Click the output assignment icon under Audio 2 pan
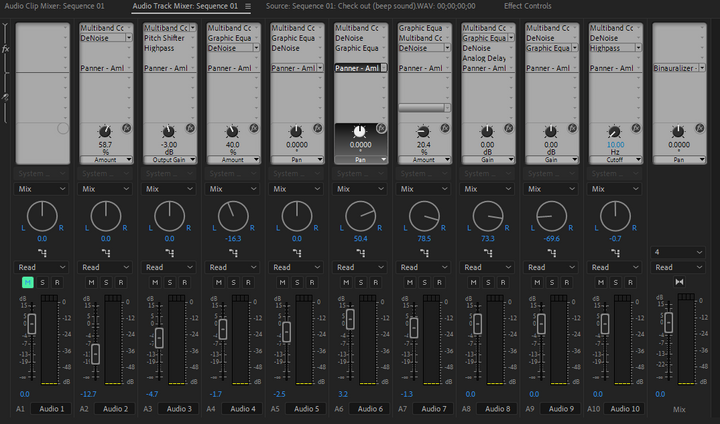720x424 pixels. (x=106, y=253)
